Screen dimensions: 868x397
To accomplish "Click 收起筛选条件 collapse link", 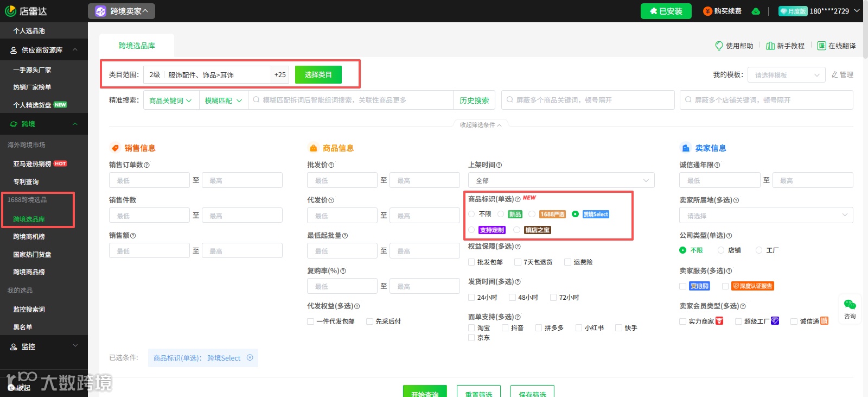I will 481,125.
